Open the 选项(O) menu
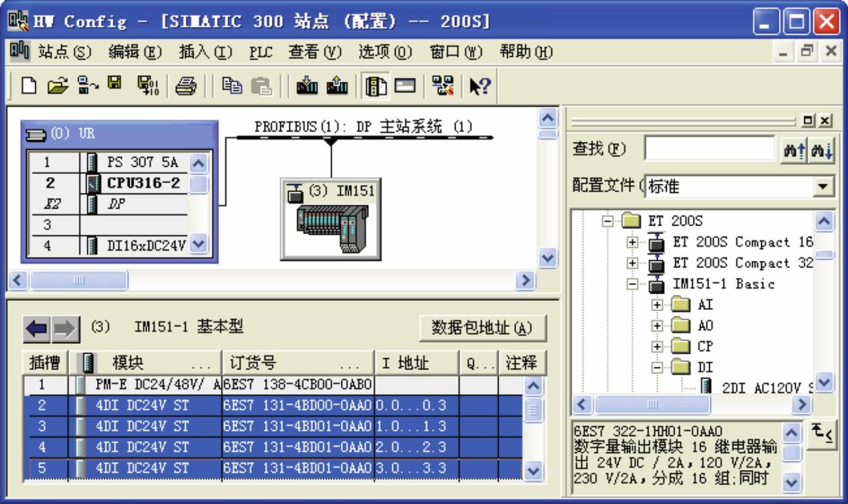Viewport: 848px width, 504px height. (x=386, y=53)
